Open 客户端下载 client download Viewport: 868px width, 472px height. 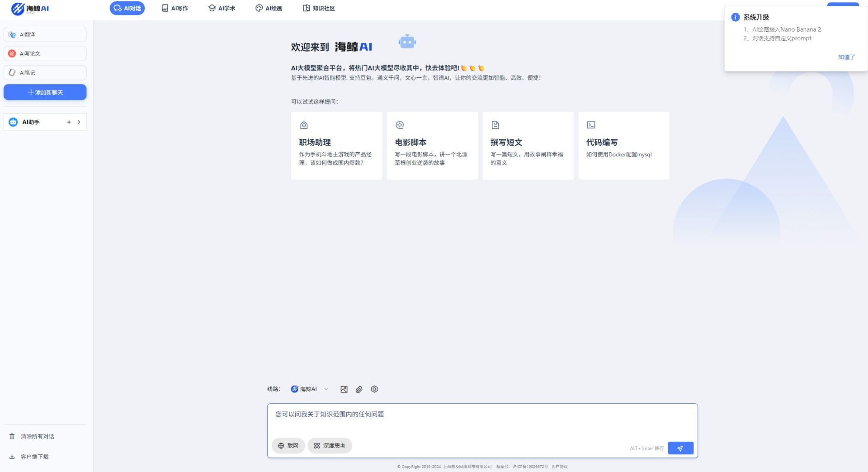click(x=35, y=457)
